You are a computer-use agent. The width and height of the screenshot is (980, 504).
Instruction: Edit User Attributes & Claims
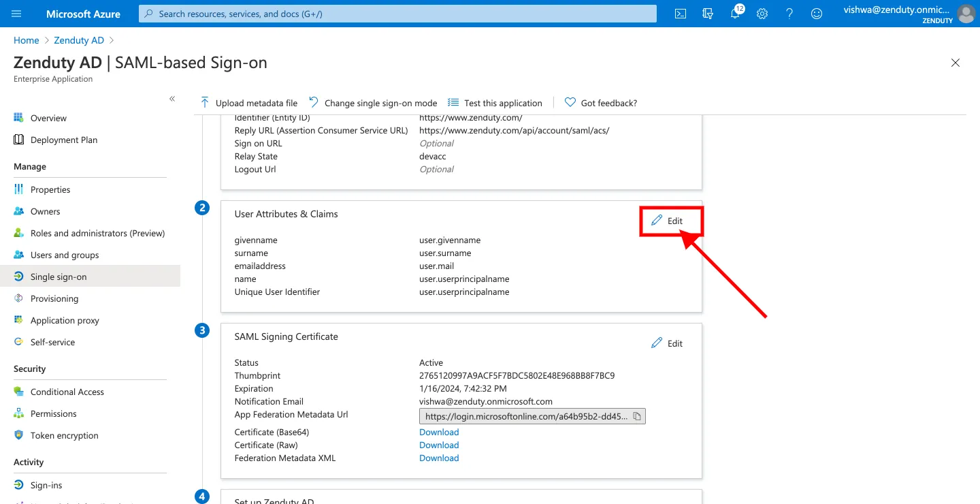coord(667,221)
